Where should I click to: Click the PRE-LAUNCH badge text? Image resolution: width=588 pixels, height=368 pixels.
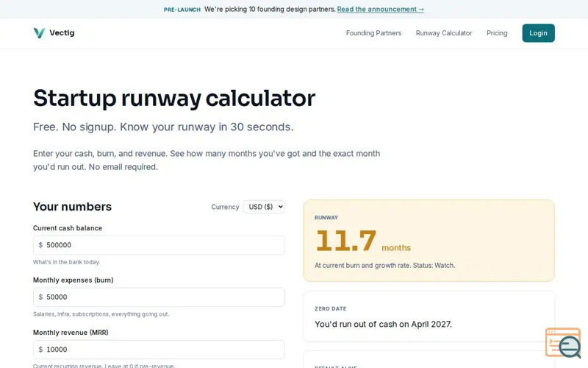[182, 10]
